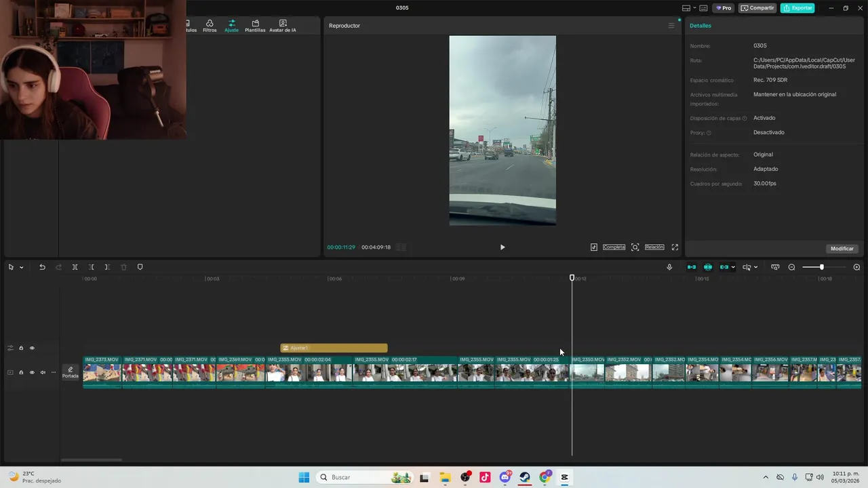Click the selection cursor tool
This screenshot has height=488, width=868.
point(11,267)
